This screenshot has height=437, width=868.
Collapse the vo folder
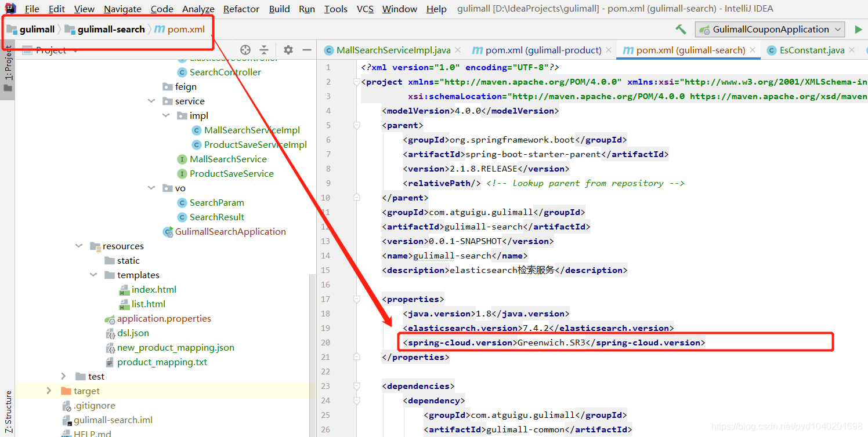151,188
